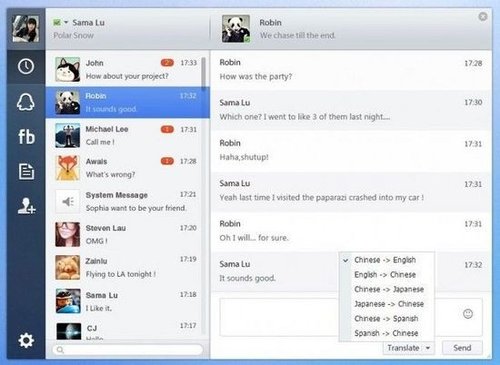
Task: Click message 'How was the party?'
Action: (x=256, y=77)
